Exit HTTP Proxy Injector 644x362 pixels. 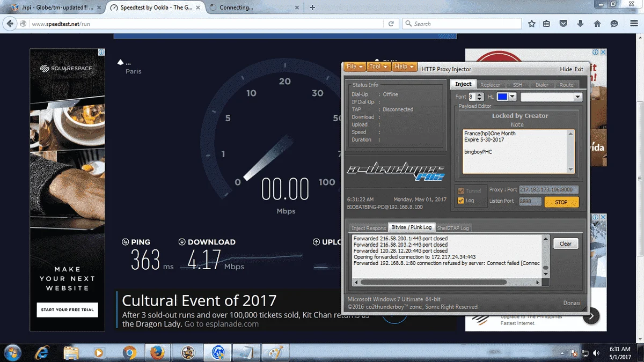click(x=579, y=69)
